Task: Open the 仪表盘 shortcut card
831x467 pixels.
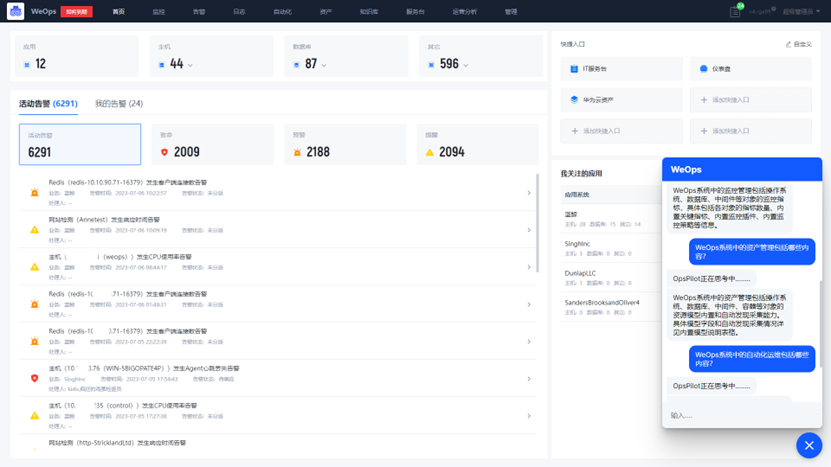Action: click(751, 69)
